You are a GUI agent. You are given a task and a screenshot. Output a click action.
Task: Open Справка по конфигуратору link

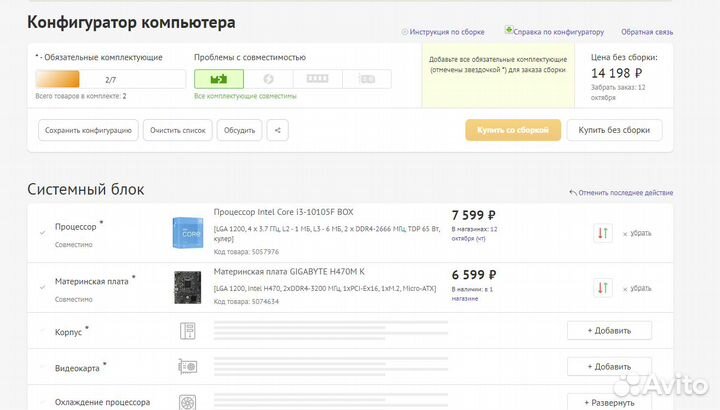click(x=558, y=32)
